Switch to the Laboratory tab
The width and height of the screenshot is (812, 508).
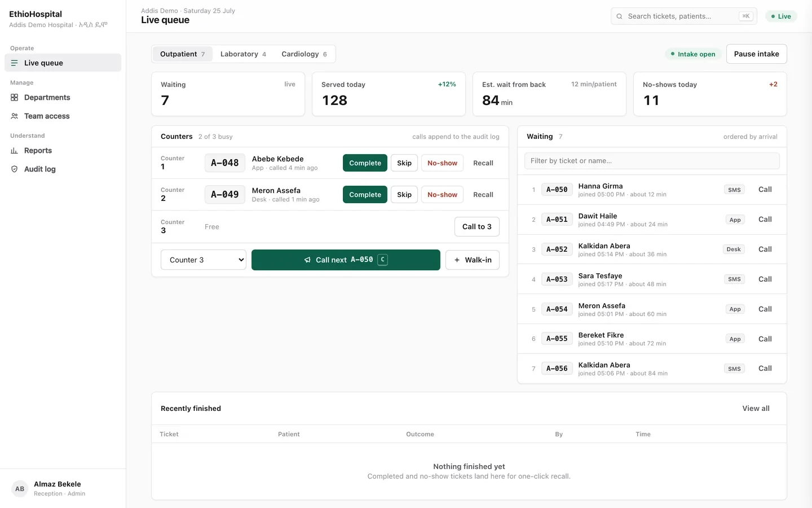tap(243, 54)
